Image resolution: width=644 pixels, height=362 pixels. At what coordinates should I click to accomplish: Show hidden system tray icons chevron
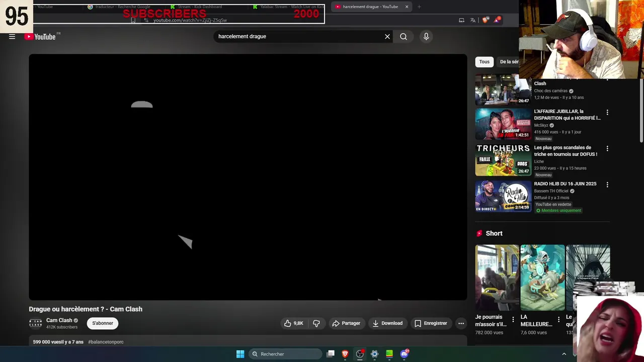pyautogui.click(x=564, y=354)
